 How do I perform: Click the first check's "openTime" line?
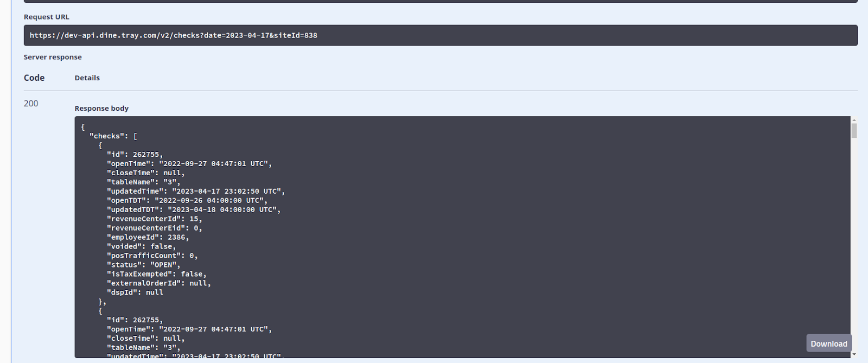[x=189, y=163]
